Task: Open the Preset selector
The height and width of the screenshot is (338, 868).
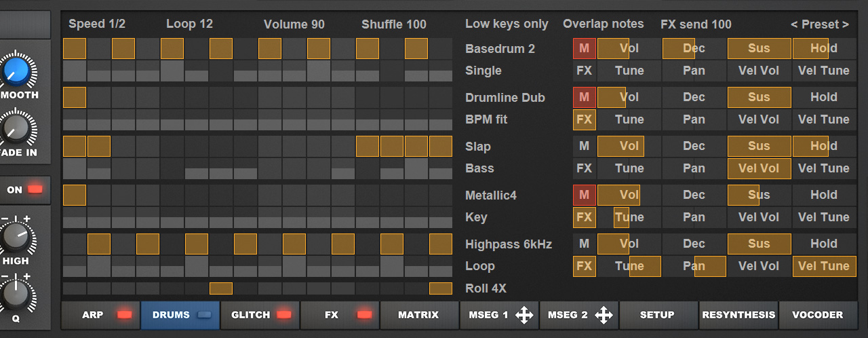Action: pyautogui.click(x=819, y=24)
